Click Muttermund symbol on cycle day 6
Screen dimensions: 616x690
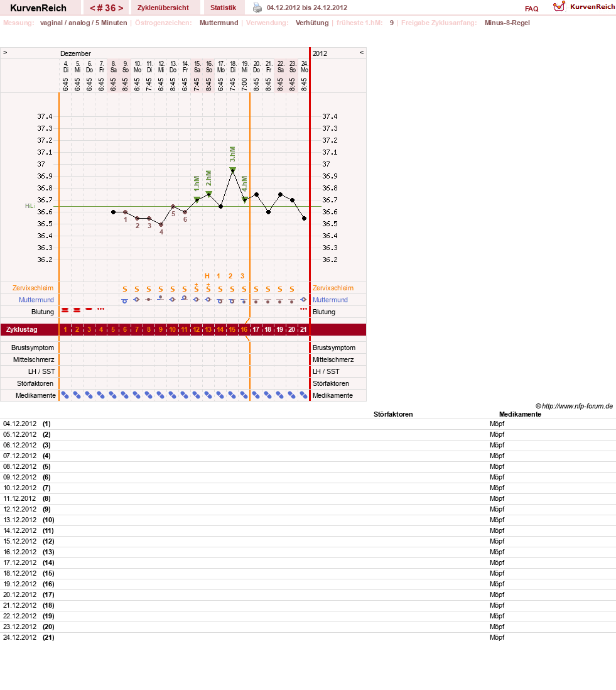[124, 301]
